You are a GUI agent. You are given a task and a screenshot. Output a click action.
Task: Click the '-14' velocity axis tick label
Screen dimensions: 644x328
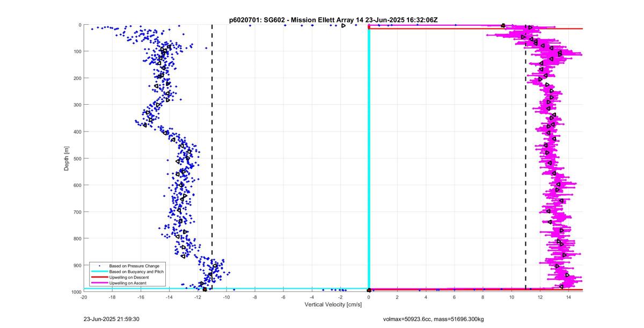click(x=169, y=297)
